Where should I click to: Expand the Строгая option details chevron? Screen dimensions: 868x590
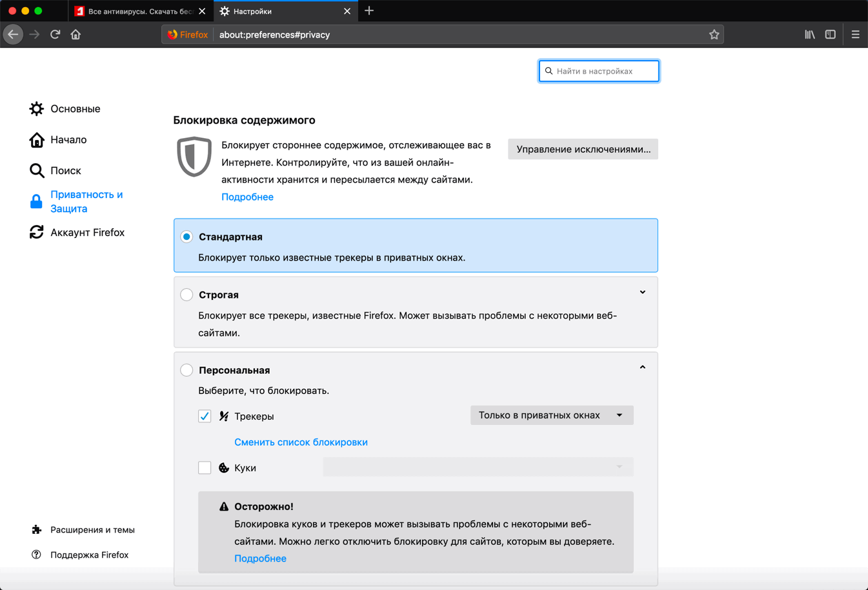pyautogui.click(x=642, y=292)
